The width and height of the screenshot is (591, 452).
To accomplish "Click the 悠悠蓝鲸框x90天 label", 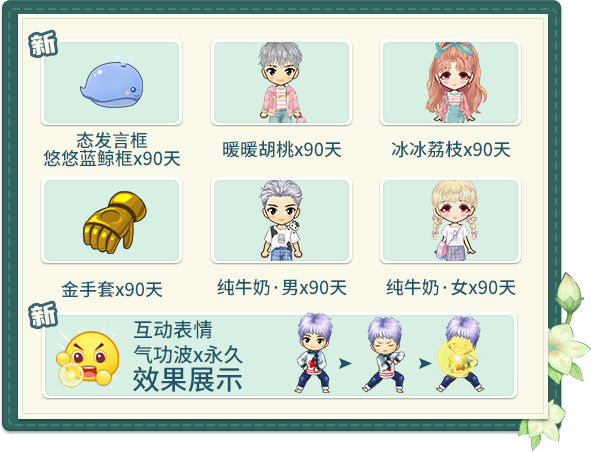I will click(112, 158).
